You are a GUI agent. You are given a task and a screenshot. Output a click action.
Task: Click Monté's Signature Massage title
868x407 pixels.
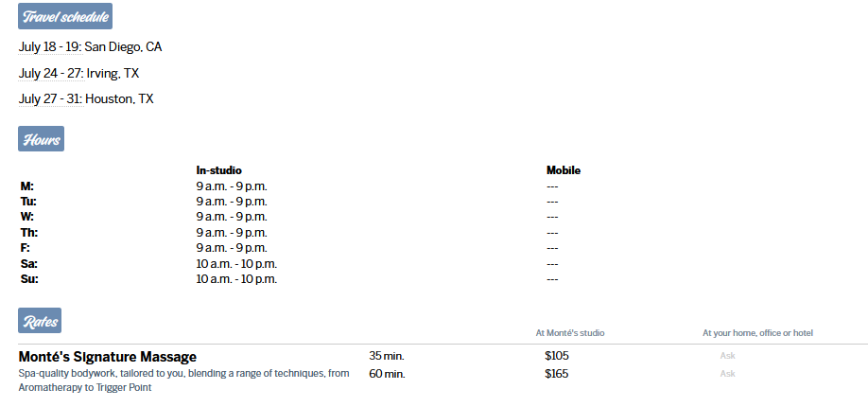coord(108,357)
